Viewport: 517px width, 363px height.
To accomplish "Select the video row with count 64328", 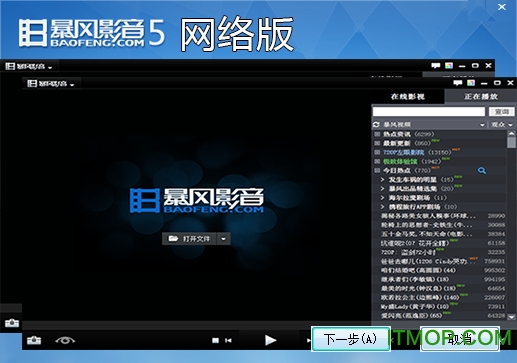I will tap(440, 315).
